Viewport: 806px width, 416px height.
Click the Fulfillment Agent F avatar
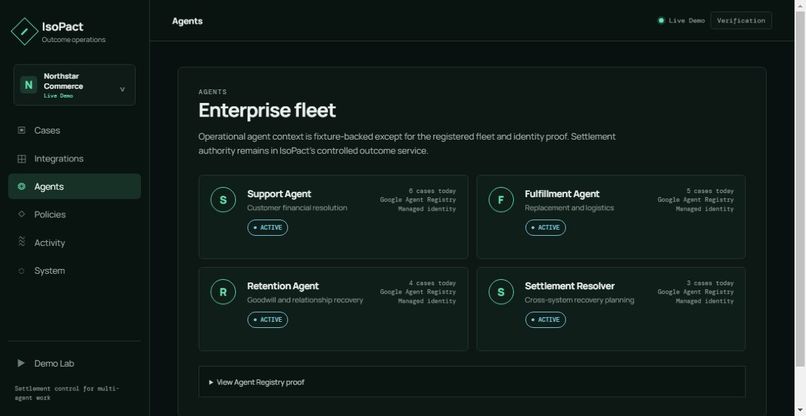click(501, 200)
